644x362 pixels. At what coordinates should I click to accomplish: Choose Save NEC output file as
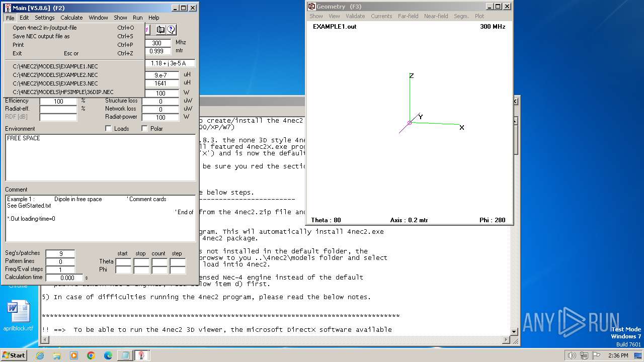tap(74, 37)
